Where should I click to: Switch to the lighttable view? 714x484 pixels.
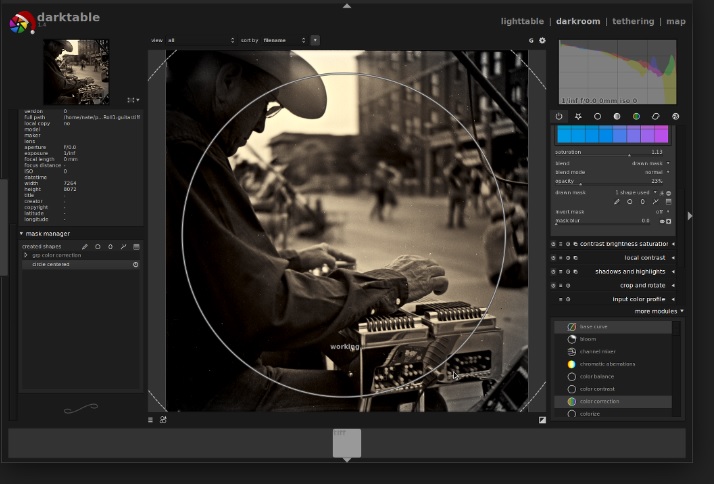(x=522, y=21)
